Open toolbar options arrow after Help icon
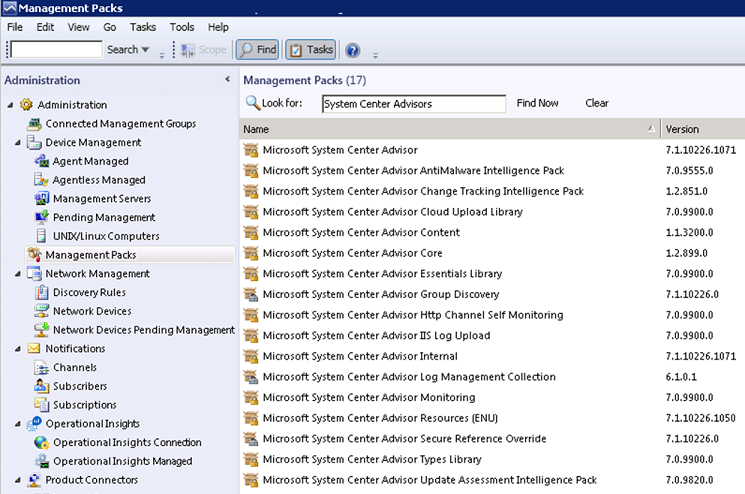 (x=375, y=55)
